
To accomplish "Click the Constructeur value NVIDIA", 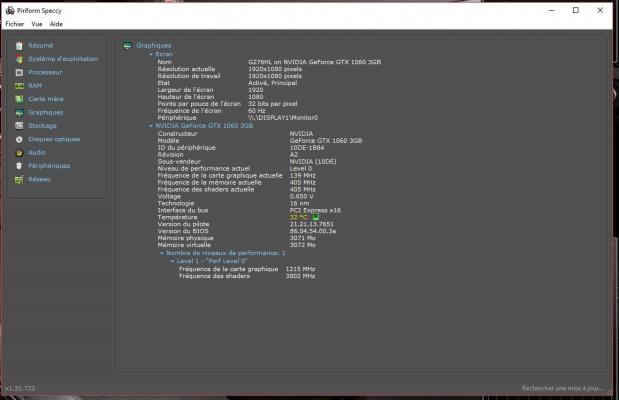I will click(301, 134).
